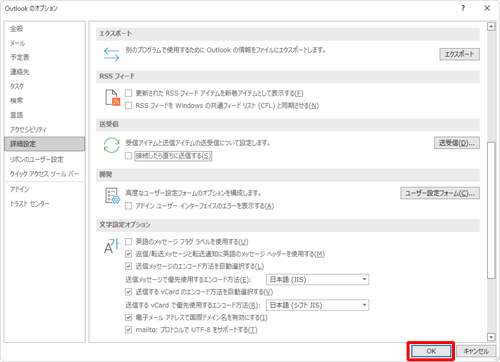Click scrollbar down arrow
Screen dimensions: 500x362
[491, 337]
